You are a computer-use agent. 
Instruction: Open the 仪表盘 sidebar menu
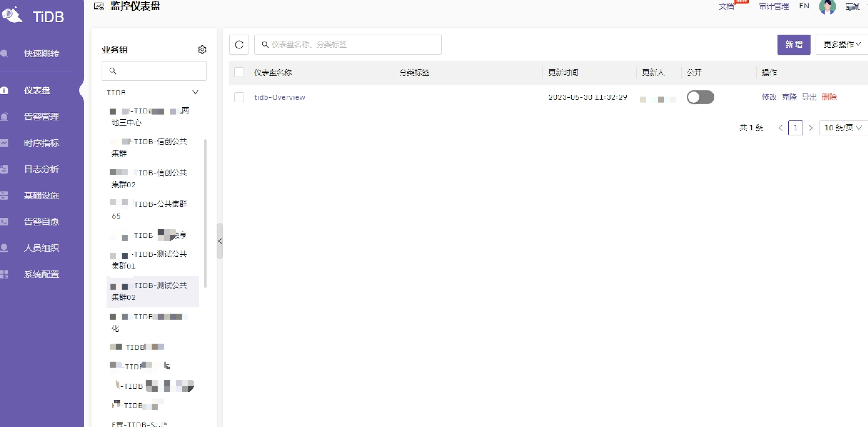37,90
